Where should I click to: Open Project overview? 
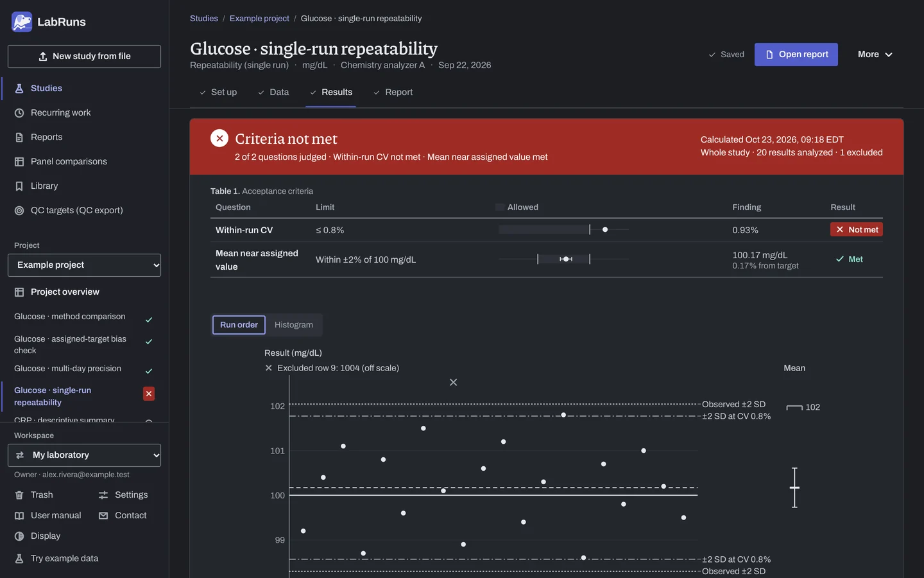pyautogui.click(x=65, y=292)
